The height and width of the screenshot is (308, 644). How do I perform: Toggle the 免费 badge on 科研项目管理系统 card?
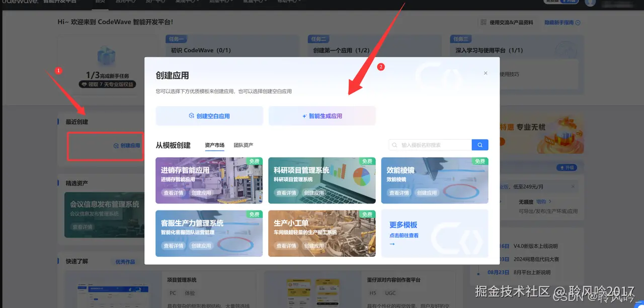(x=367, y=161)
